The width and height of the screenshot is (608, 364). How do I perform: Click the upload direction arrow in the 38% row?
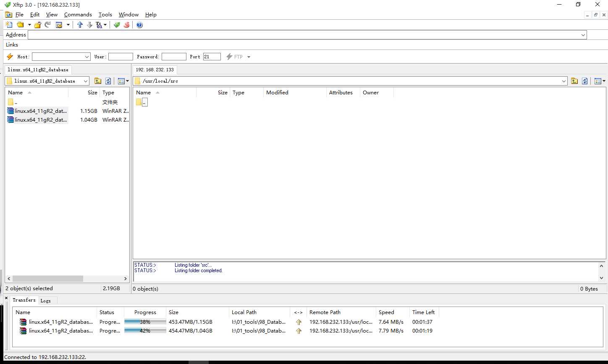(299, 322)
